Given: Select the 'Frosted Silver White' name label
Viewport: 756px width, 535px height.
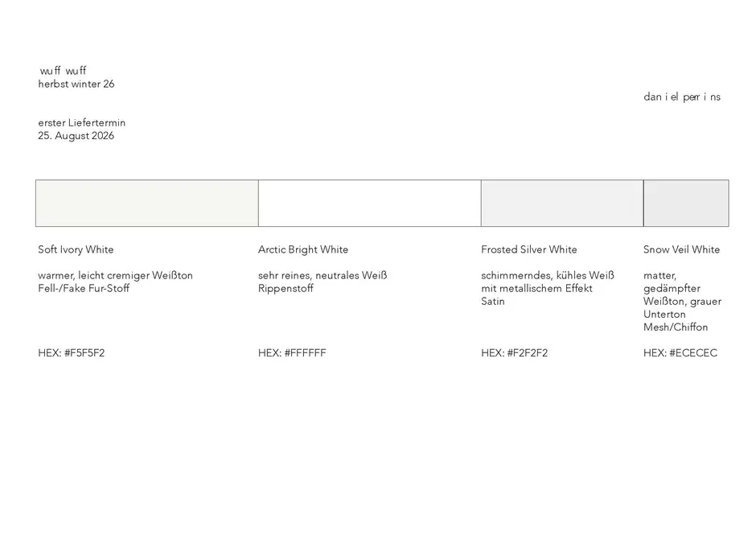Looking at the screenshot, I should pos(529,249).
